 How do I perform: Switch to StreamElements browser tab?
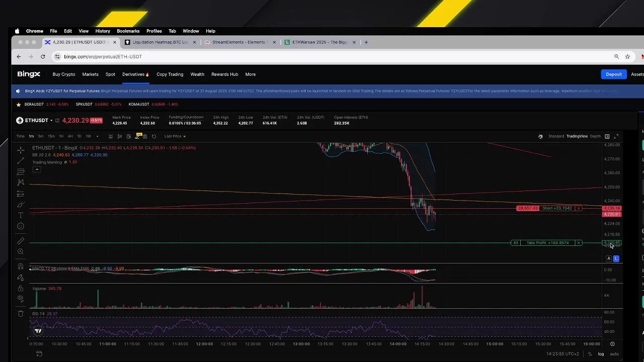240,42
